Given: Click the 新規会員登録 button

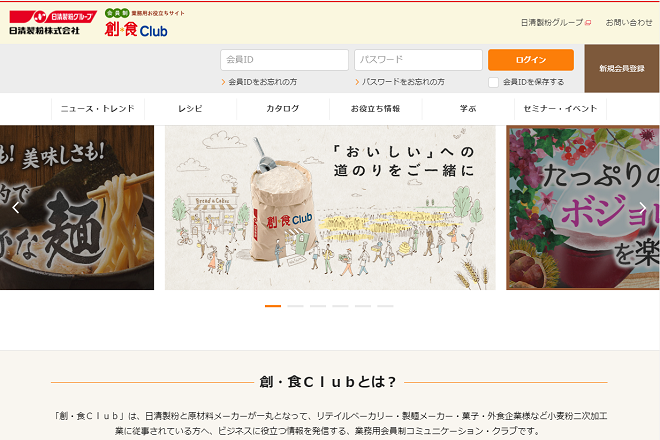Looking at the screenshot, I should (x=622, y=69).
